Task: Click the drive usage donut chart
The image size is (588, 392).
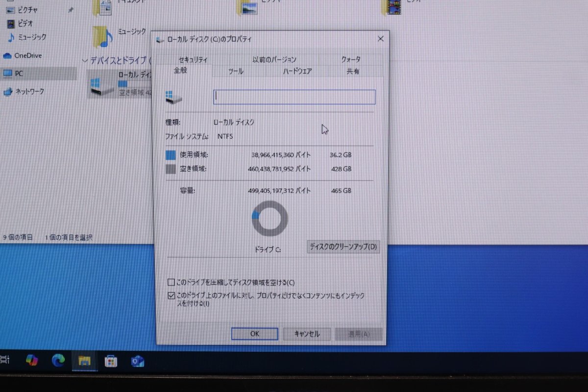Action: (269, 218)
